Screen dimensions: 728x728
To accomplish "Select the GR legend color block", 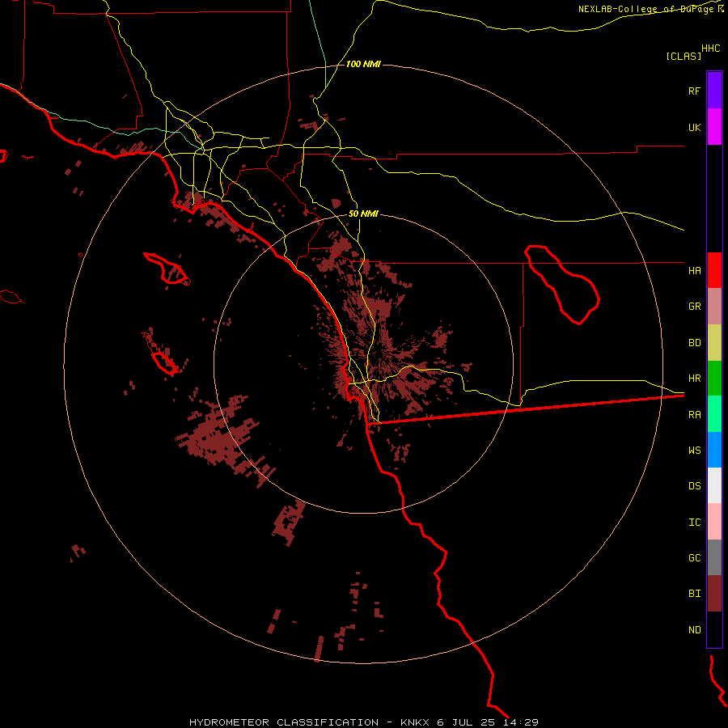I will click(x=714, y=307).
